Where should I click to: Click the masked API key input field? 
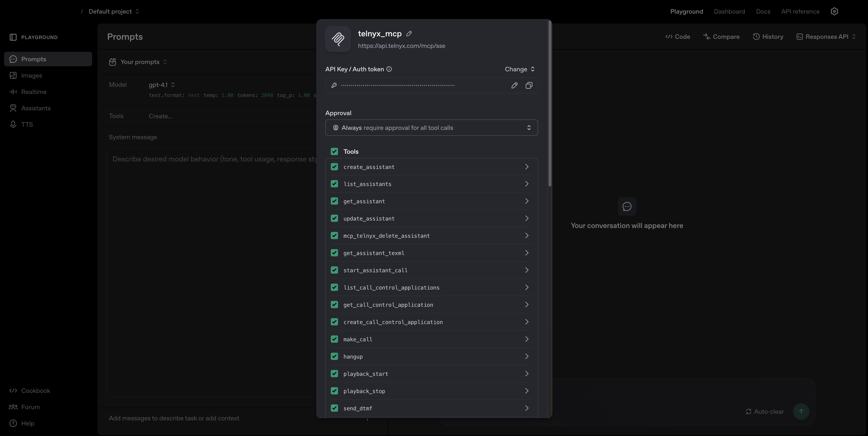pos(418,86)
